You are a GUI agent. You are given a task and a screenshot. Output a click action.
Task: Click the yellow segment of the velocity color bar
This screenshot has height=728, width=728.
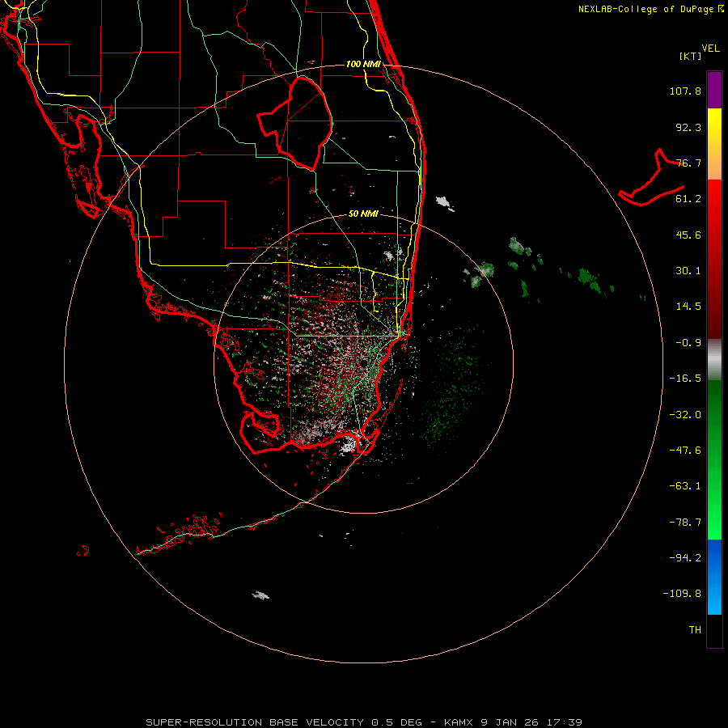pos(714,144)
